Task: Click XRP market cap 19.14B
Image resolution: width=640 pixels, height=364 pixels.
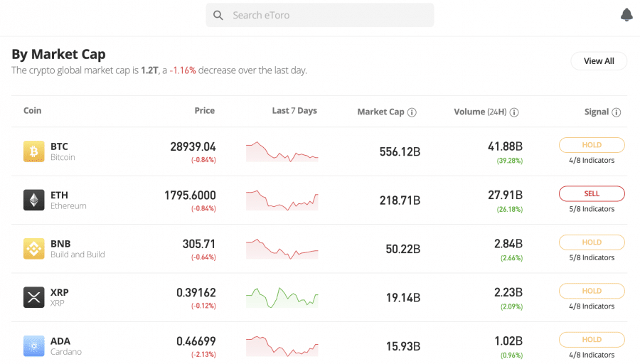Action: click(x=403, y=298)
